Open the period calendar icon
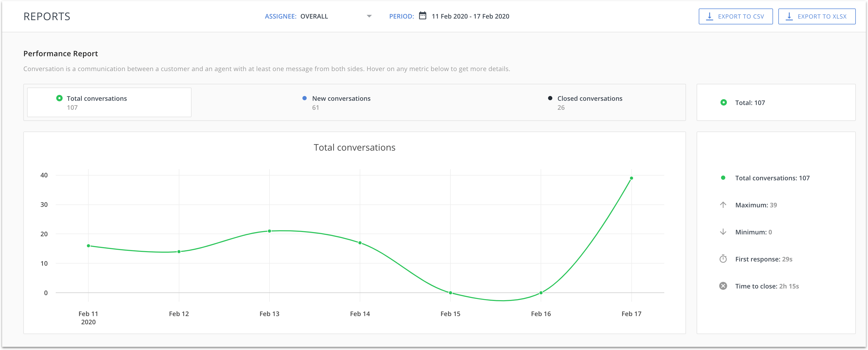 [423, 16]
